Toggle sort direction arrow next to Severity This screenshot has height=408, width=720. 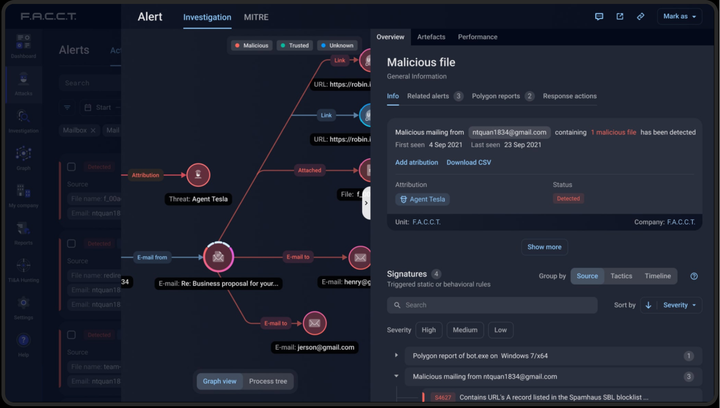[648, 305]
